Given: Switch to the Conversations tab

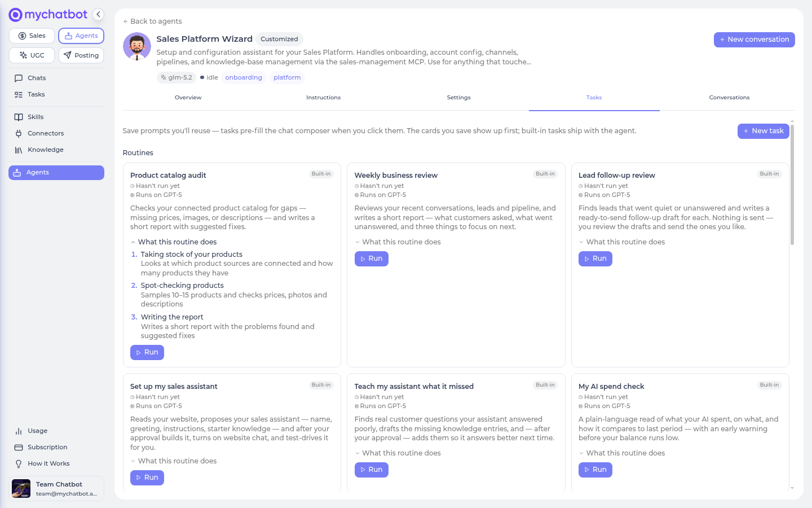Looking at the screenshot, I should coord(730,98).
